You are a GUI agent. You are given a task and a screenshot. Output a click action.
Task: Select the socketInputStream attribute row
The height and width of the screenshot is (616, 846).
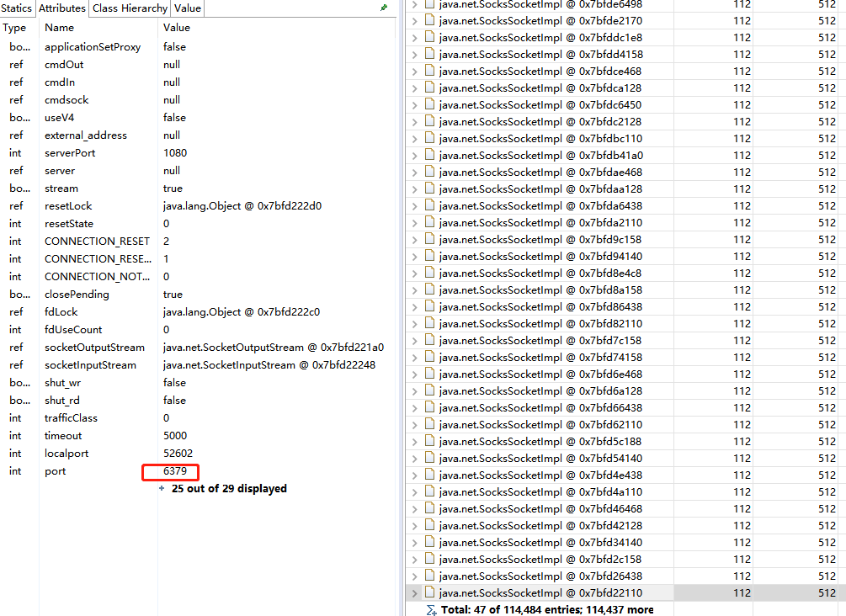tap(90, 365)
